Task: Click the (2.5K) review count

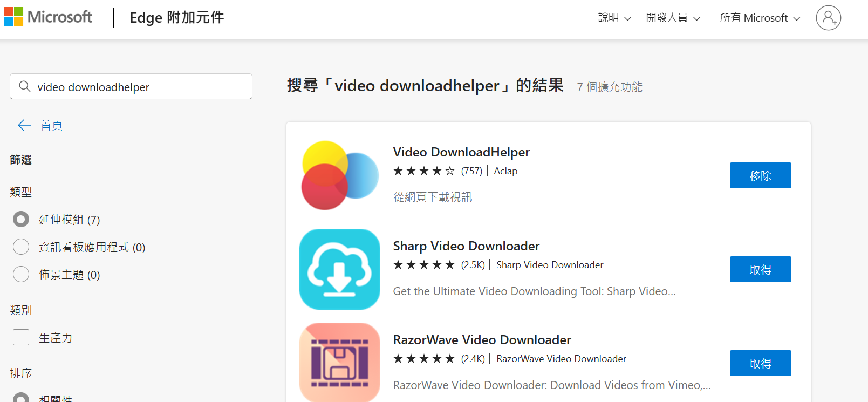Action: (x=473, y=265)
